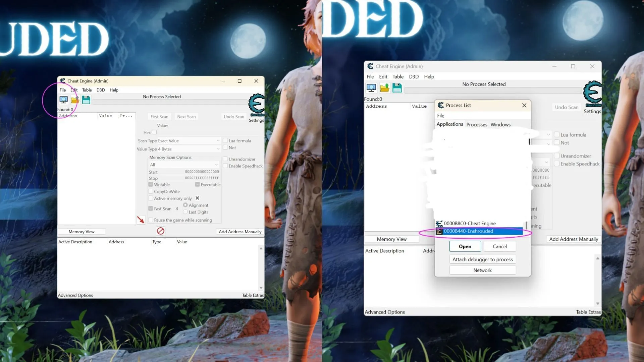Image resolution: width=644 pixels, height=362 pixels.
Task: Open Value Type 4 Bytes dropdown
Action: (189, 149)
